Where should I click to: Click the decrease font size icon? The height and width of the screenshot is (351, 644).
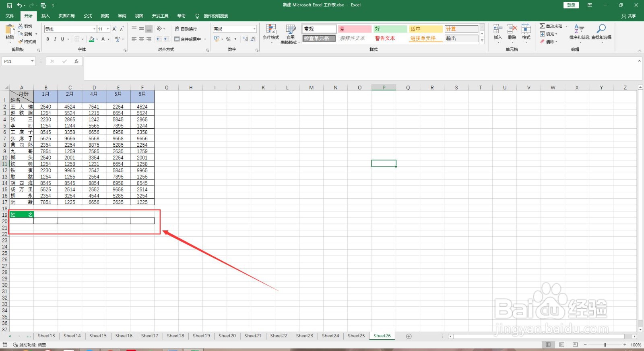pos(122,29)
